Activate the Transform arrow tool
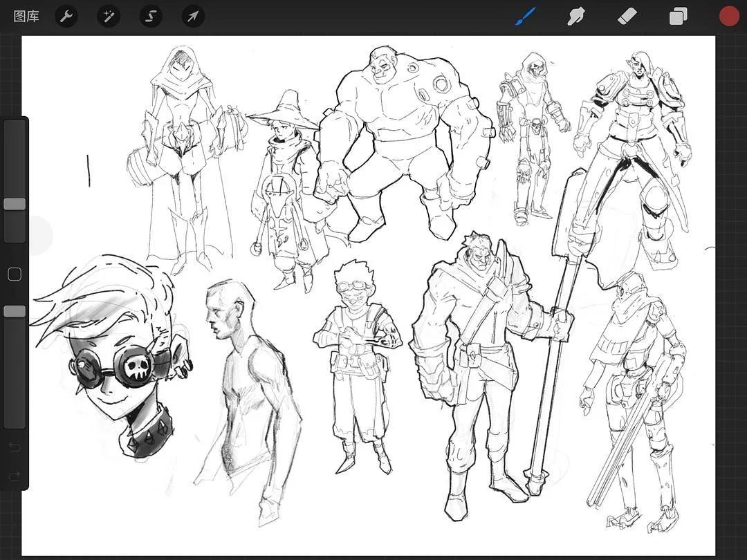Image resolution: width=747 pixels, height=560 pixels. click(193, 16)
